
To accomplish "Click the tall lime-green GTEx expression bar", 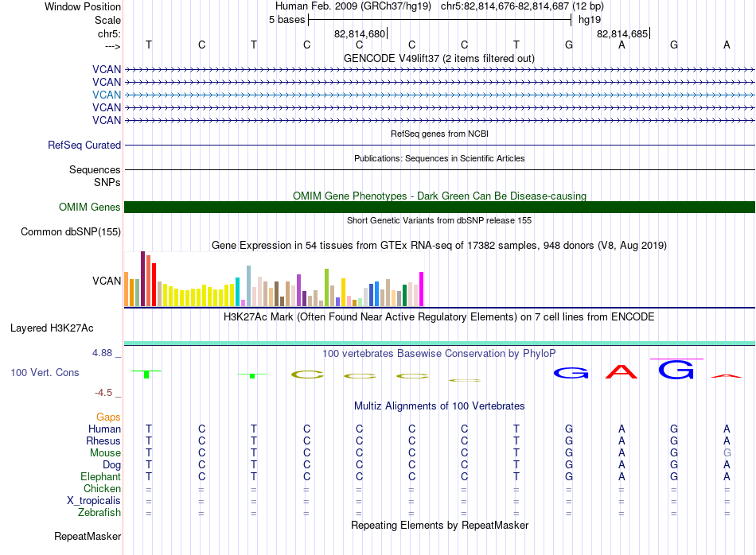I will click(327, 288).
